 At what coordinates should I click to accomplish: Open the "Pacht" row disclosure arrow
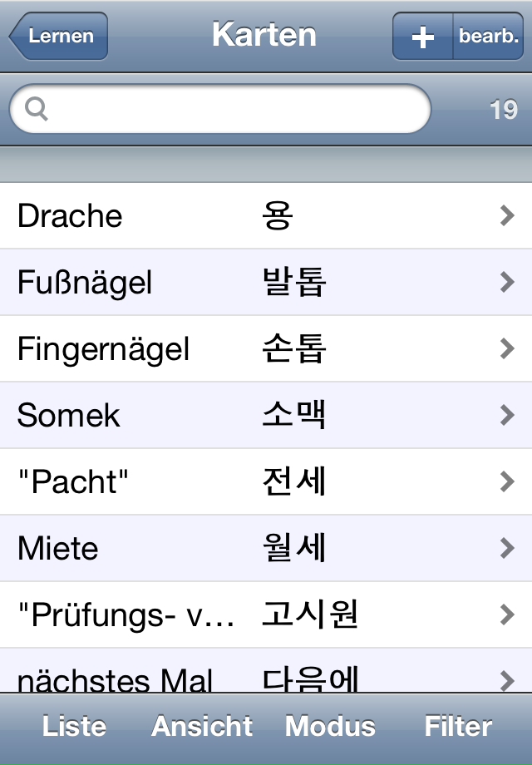coord(507,482)
